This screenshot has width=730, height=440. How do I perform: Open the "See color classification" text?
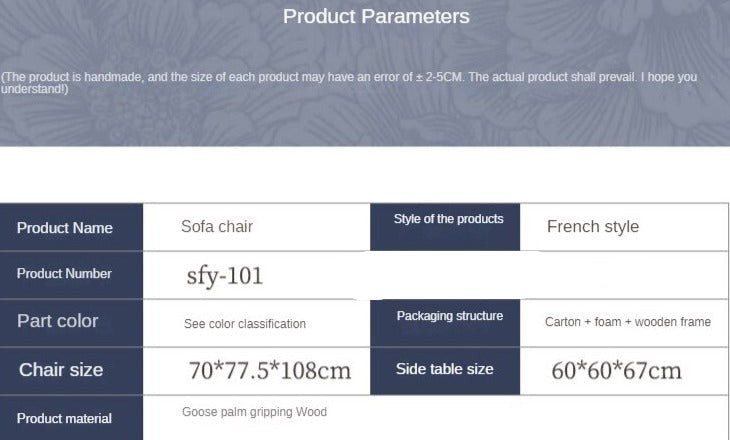pos(245,324)
